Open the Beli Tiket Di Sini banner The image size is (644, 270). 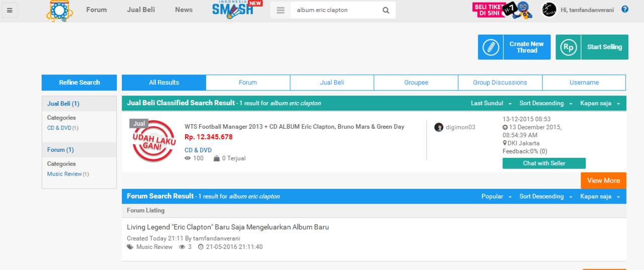coord(502,10)
